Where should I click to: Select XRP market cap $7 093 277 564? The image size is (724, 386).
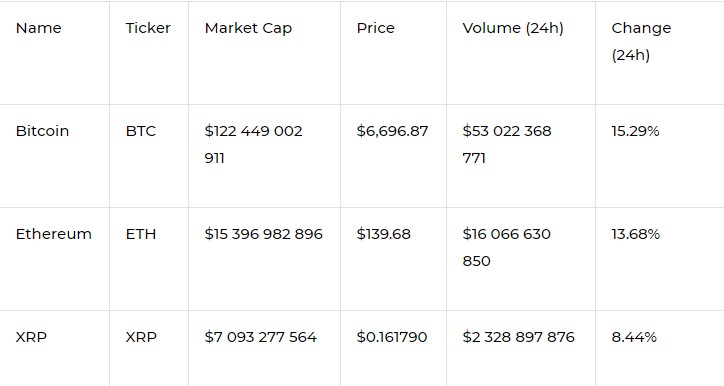[260, 337]
